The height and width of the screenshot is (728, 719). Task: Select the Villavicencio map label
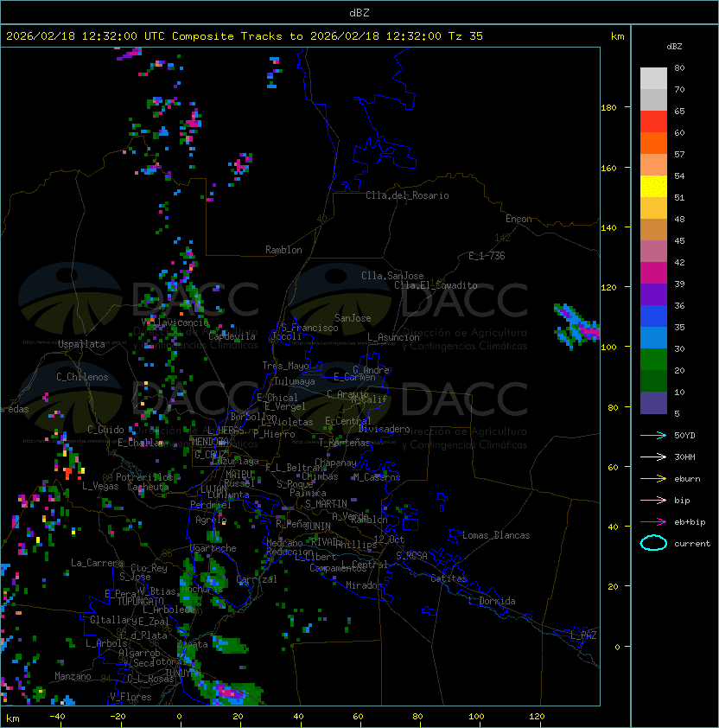(x=175, y=322)
